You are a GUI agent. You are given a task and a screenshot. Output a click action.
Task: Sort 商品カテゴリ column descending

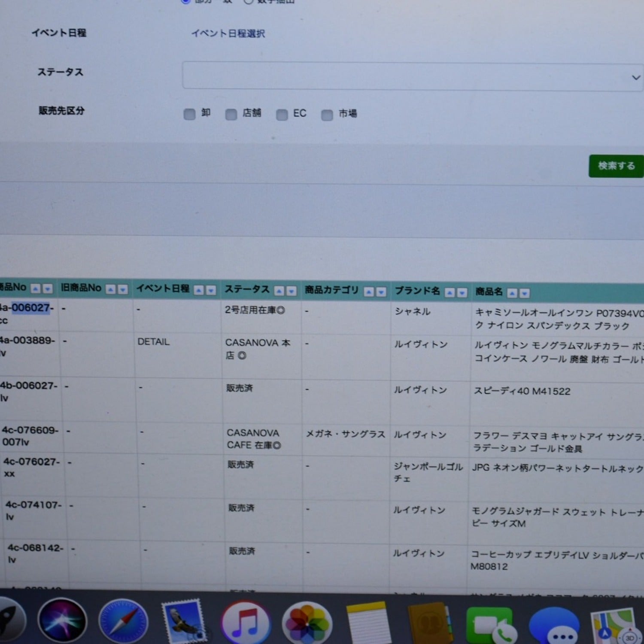click(x=381, y=292)
